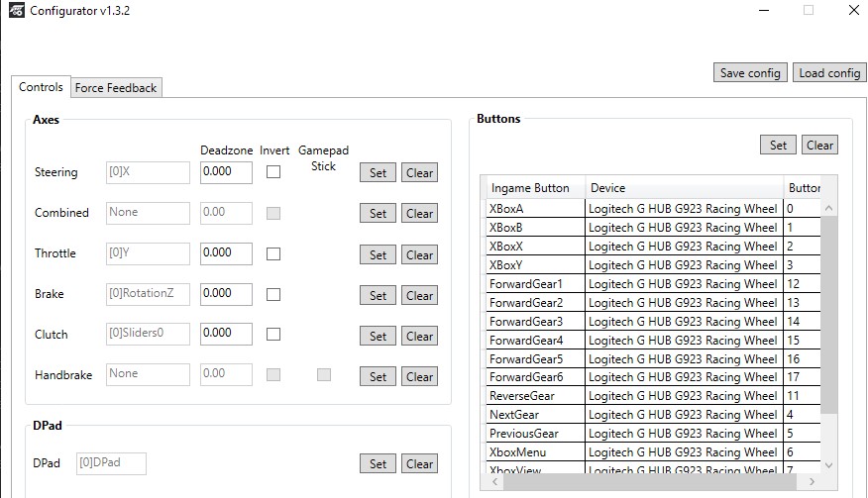Click the Load config button

828,72
